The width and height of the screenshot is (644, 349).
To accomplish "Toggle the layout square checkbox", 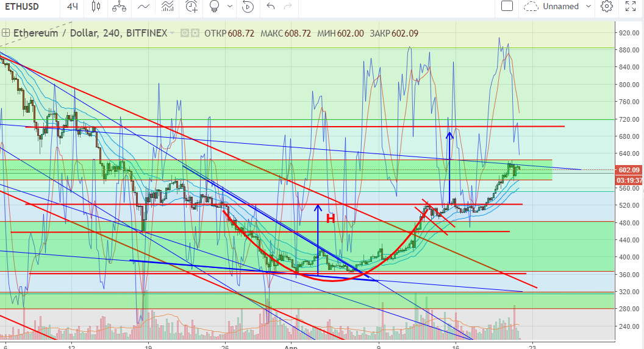I will (507, 6).
